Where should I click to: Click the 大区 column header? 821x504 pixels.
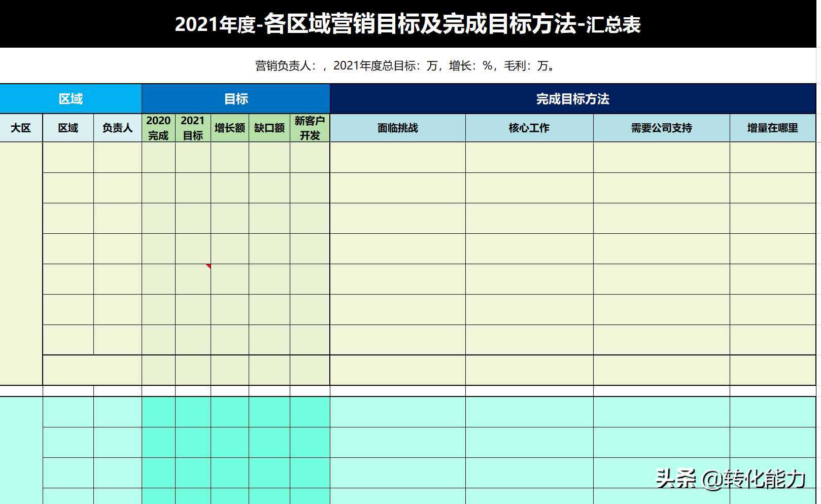pyautogui.click(x=21, y=128)
